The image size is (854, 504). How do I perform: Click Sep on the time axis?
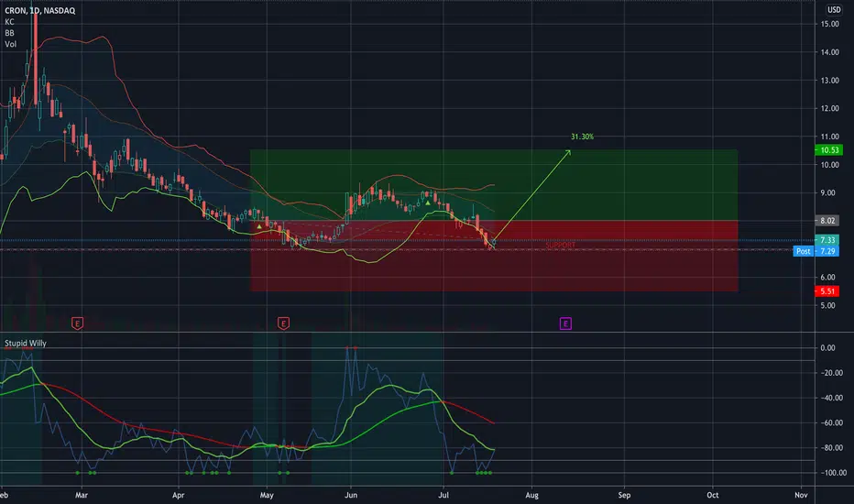point(624,495)
